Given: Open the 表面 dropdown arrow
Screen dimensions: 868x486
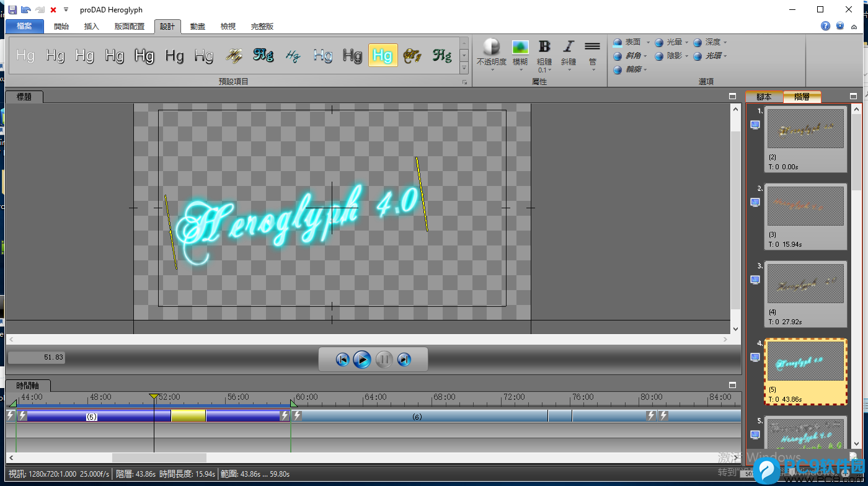Looking at the screenshot, I should (648, 43).
